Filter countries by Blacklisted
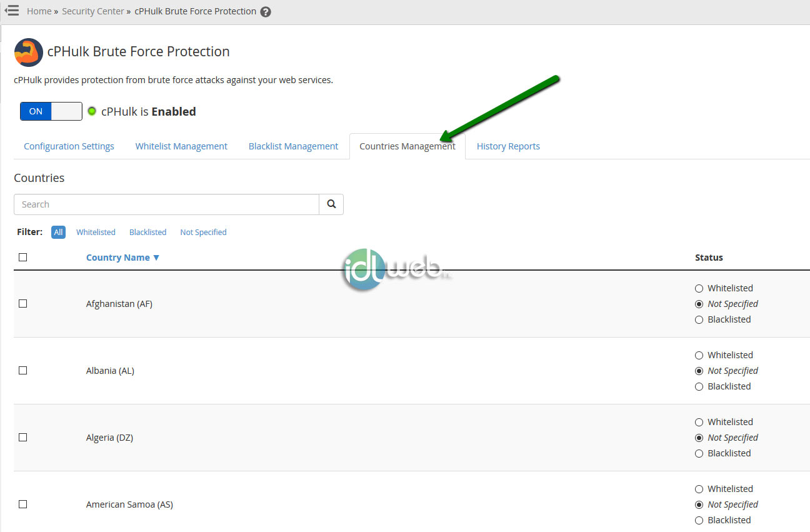The height and width of the screenshot is (532, 810). [x=147, y=232]
